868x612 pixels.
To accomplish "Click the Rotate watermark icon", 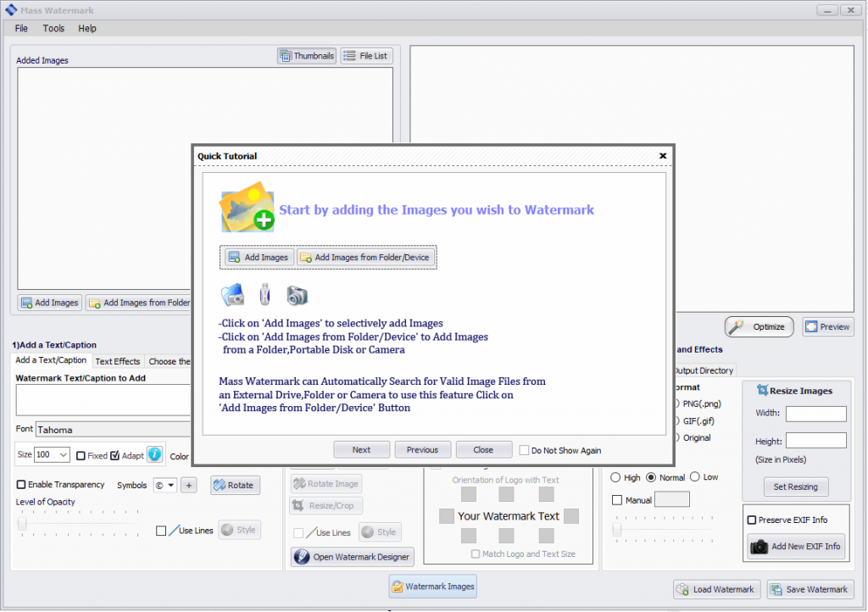I will (x=235, y=485).
